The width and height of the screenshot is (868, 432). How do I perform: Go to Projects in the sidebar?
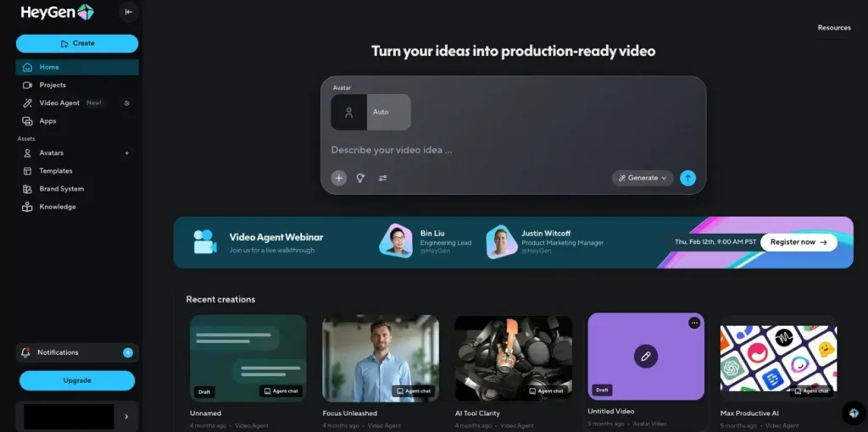coord(53,85)
